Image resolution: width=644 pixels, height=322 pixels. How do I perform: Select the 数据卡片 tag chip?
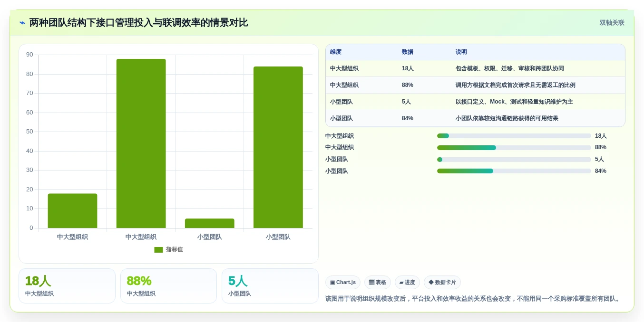[x=442, y=283]
